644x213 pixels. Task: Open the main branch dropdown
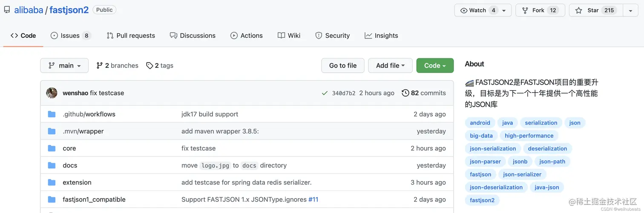[x=64, y=65]
